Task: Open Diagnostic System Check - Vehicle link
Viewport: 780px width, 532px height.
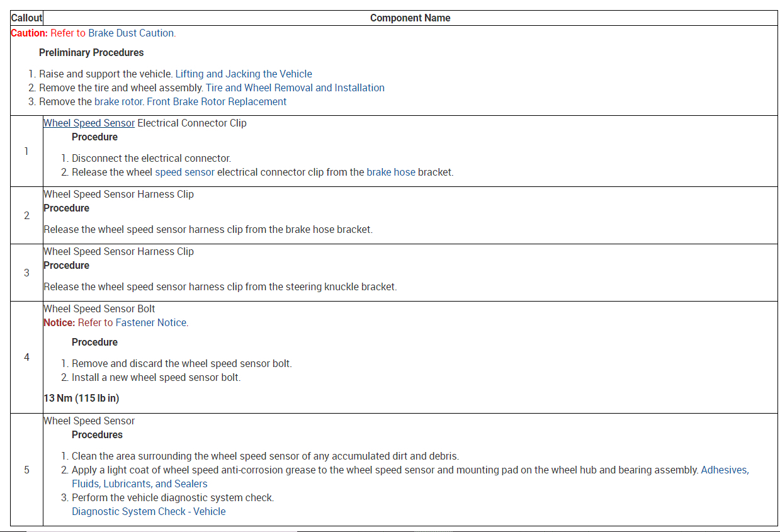Action: 149,511
